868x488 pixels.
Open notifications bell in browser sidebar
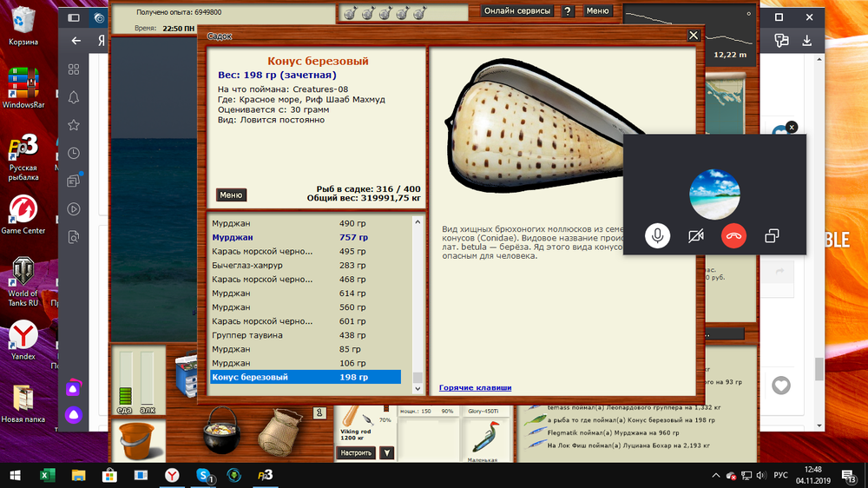tap(75, 96)
